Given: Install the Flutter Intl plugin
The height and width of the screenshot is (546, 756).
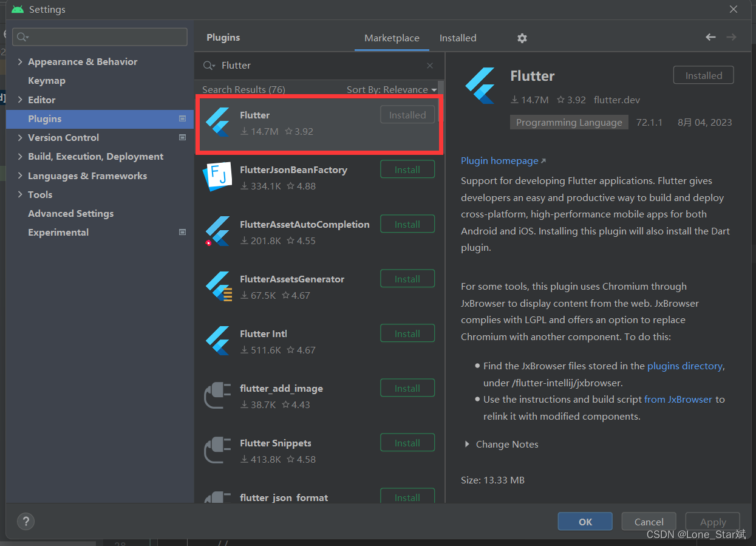Looking at the screenshot, I should pos(407,333).
